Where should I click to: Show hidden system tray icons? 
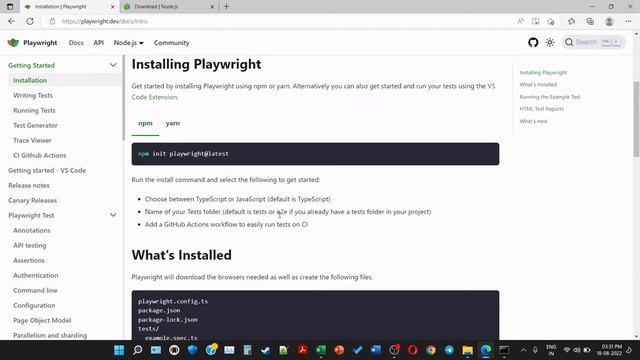point(523,350)
